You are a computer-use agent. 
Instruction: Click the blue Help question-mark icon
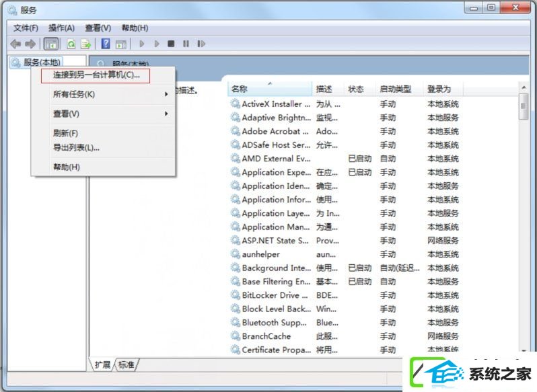pyautogui.click(x=106, y=44)
